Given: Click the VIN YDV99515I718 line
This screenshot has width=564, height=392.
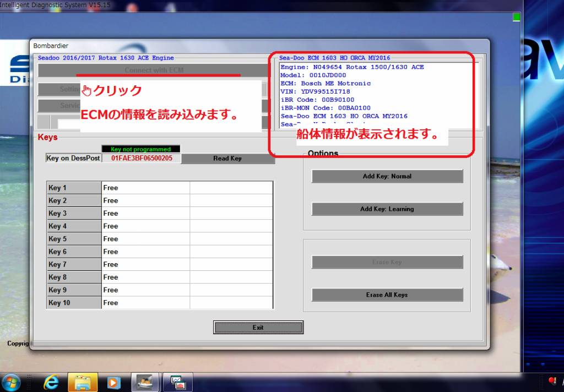Looking at the screenshot, I should (x=315, y=92).
